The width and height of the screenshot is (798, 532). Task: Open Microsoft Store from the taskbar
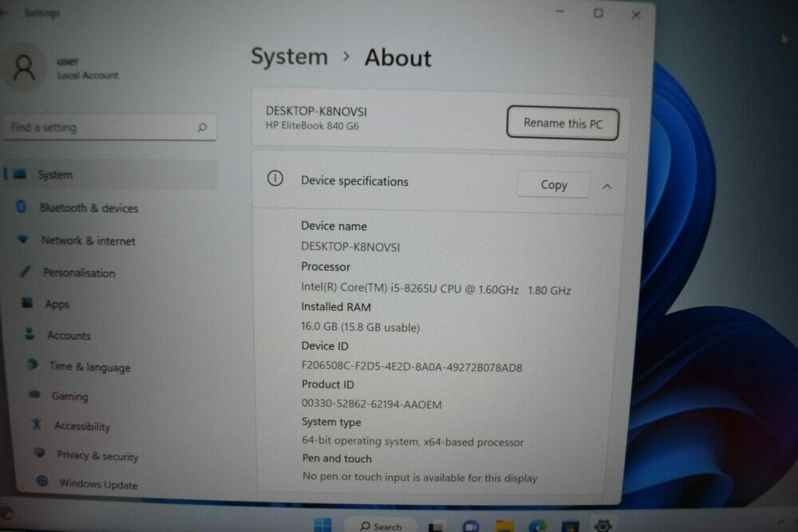570,527
